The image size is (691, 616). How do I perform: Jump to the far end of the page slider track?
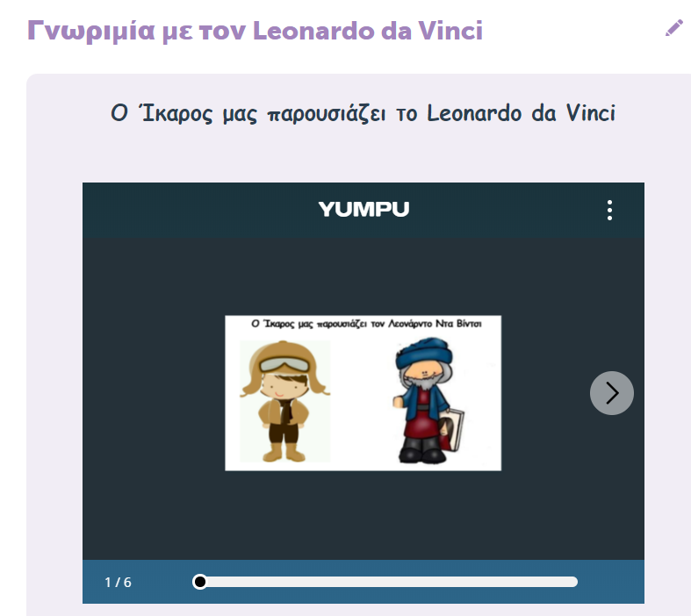coord(572,582)
